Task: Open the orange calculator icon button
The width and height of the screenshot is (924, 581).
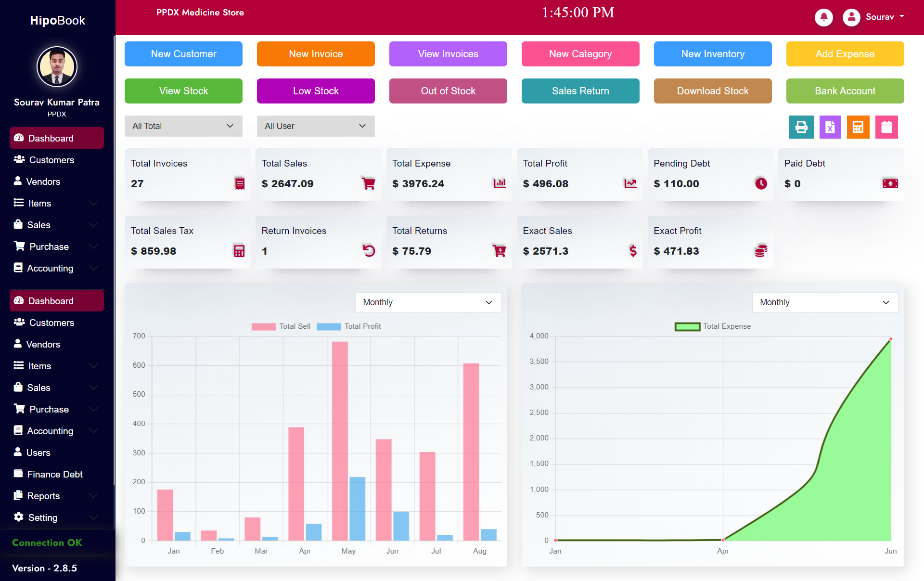Action: tap(858, 127)
